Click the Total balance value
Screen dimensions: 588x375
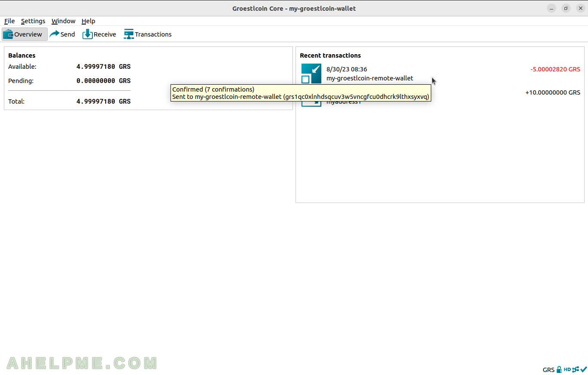click(104, 101)
